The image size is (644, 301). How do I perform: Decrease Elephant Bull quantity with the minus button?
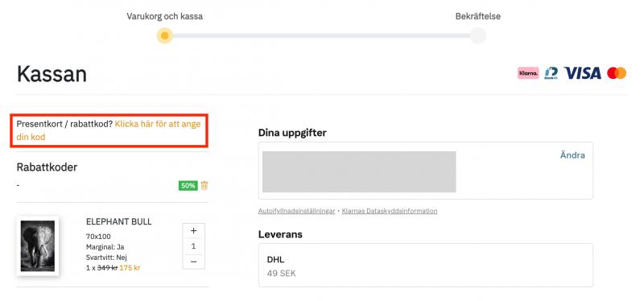point(193,262)
